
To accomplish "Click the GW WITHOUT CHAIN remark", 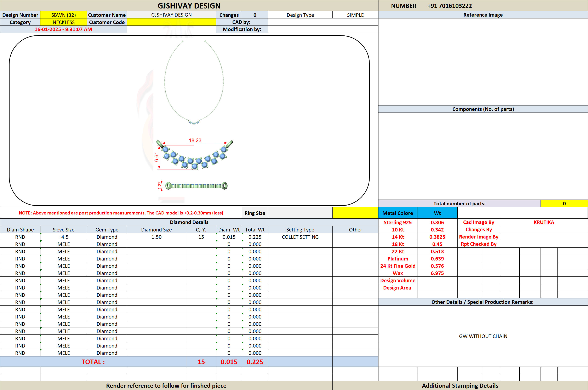I will click(483, 336).
